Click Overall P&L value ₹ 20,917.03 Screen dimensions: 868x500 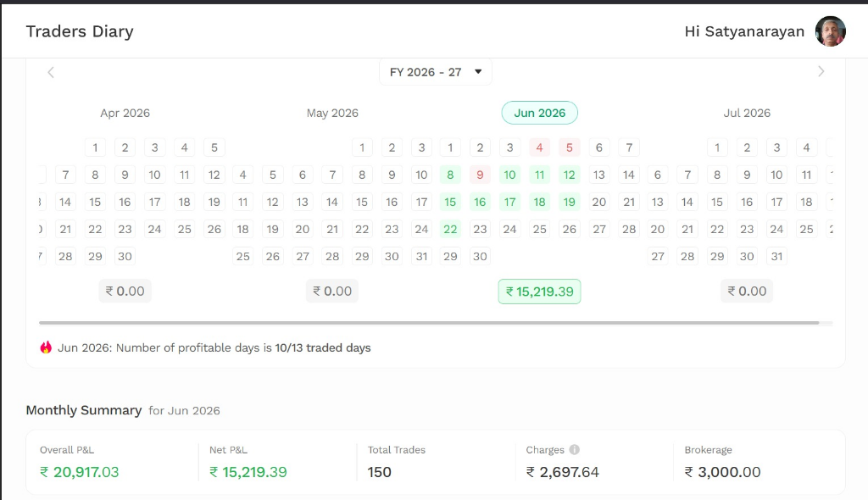pos(79,472)
